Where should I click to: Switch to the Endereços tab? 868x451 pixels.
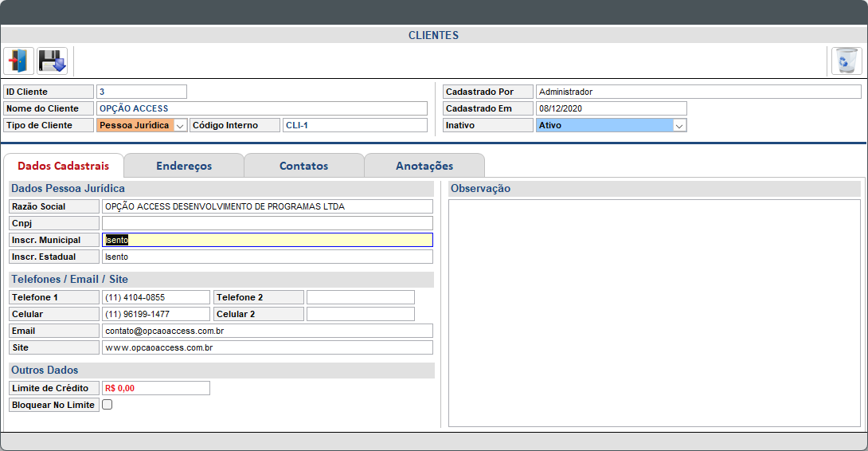[x=184, y=166]
